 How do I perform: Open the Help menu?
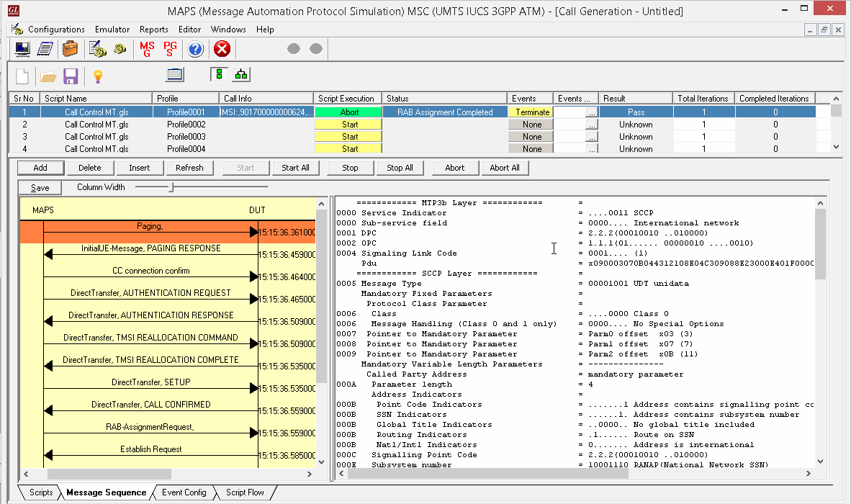[265, 30]
